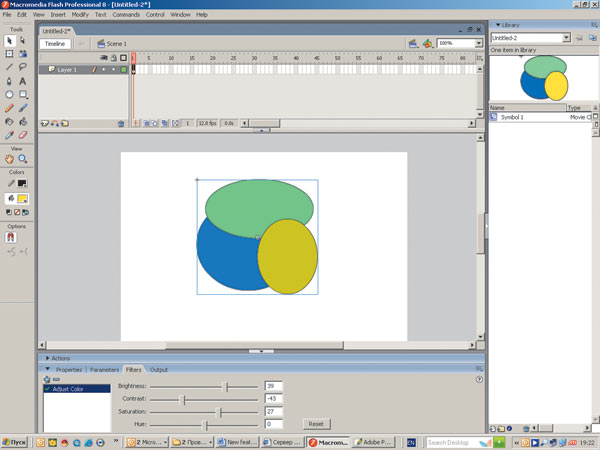Click the Brightness value field

click(x=274, y=385)
